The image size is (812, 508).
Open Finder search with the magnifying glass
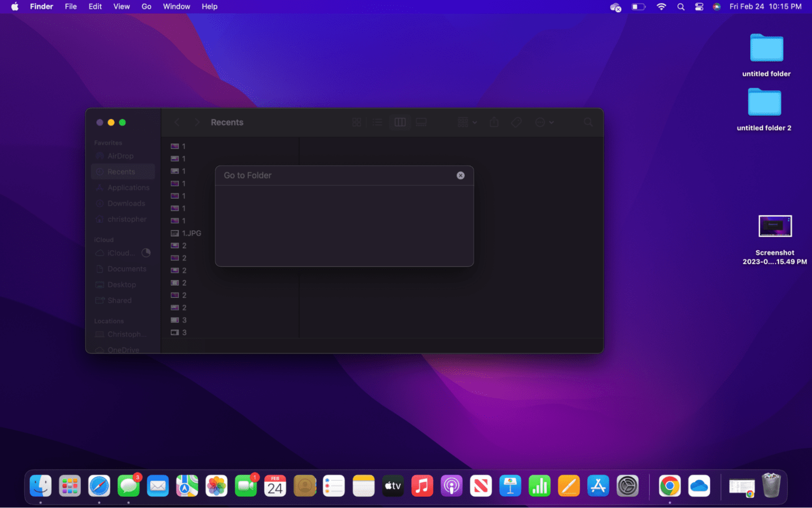[588, 122]
